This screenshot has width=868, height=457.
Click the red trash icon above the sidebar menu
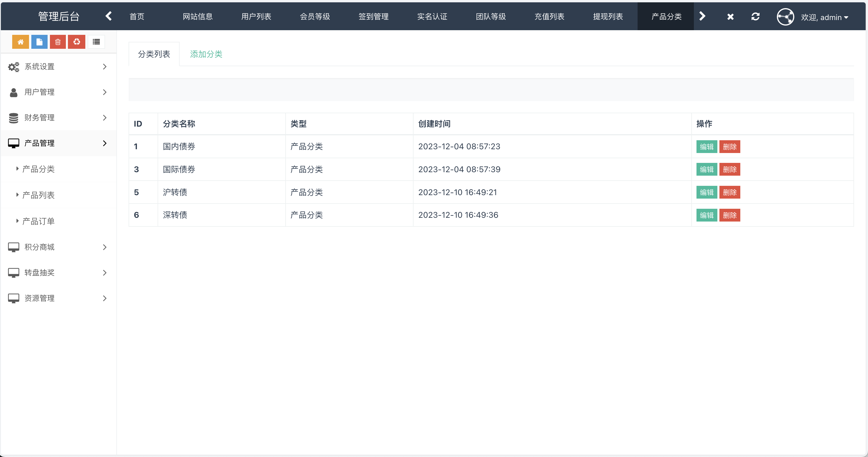[58, 42]
